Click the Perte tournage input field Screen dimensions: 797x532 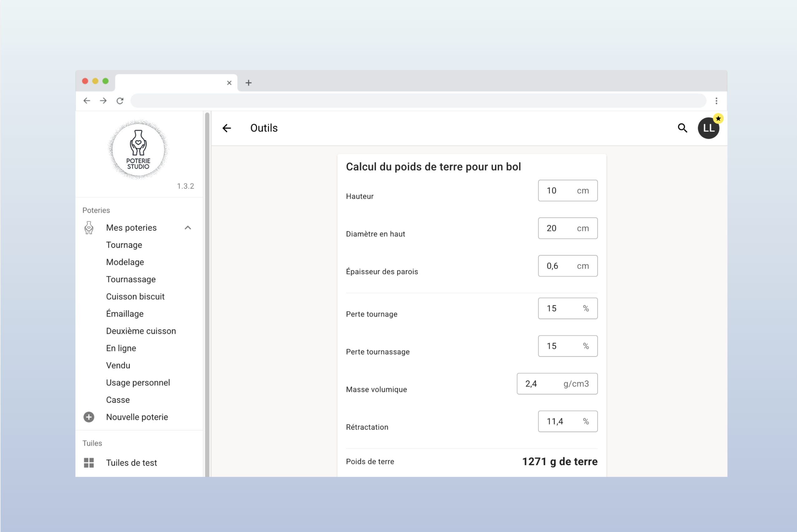pos(567,309)
